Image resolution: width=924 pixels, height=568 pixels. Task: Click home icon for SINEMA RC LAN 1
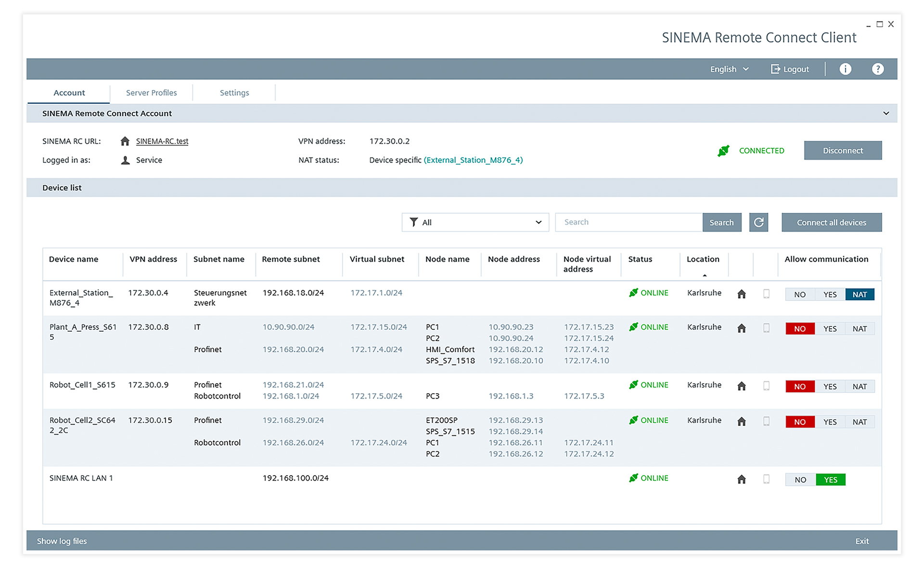point(742,479)
